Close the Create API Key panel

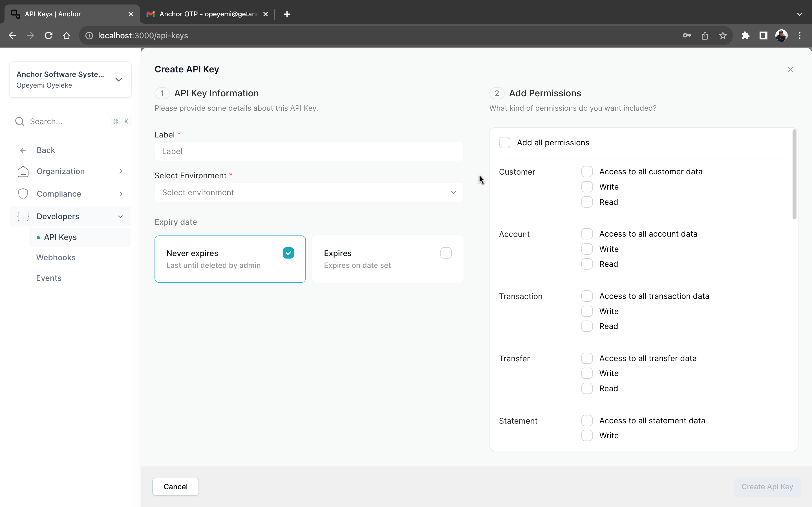[790, 69]
